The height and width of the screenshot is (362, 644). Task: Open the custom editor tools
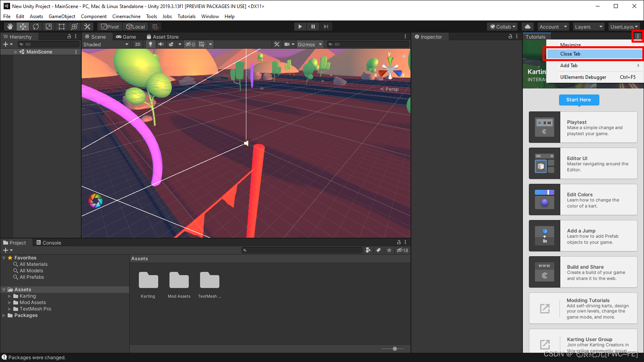(87, 27)
